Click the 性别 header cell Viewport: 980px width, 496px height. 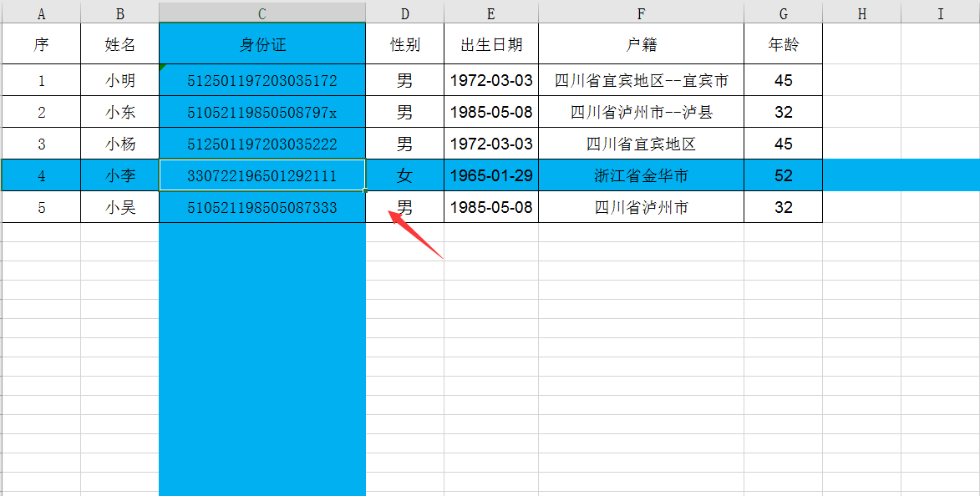[x=405, y=43]
